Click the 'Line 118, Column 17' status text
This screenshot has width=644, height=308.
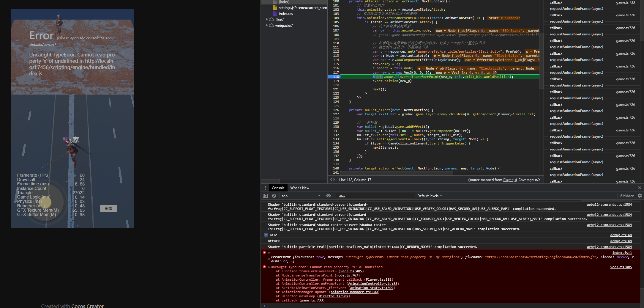click(x=355, y=180)
